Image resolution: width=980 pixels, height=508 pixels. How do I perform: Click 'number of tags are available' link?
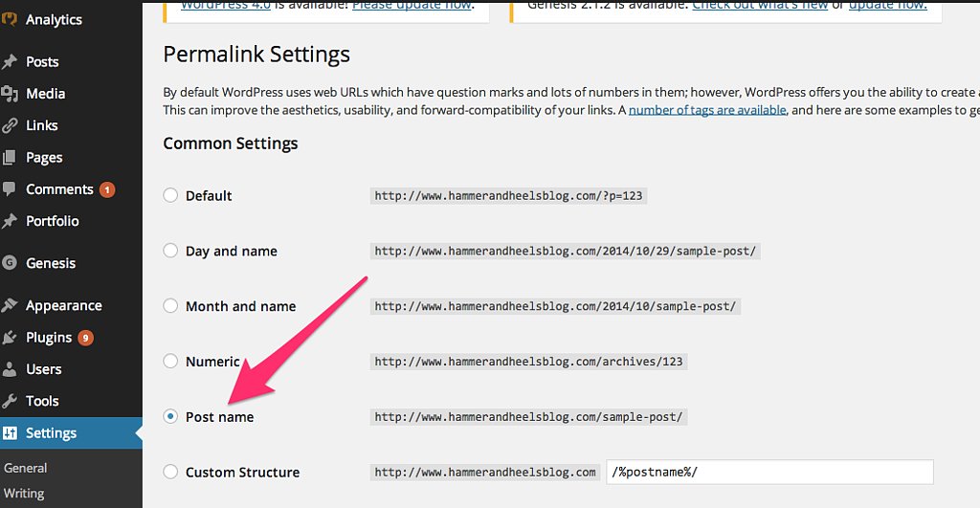707,110
